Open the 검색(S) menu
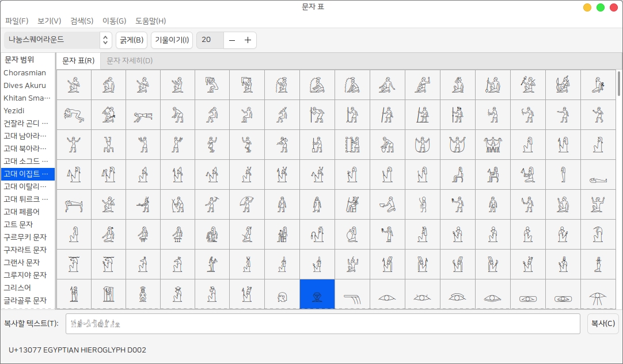The width and height of the screenshot is (623, 364). (82, 21)
